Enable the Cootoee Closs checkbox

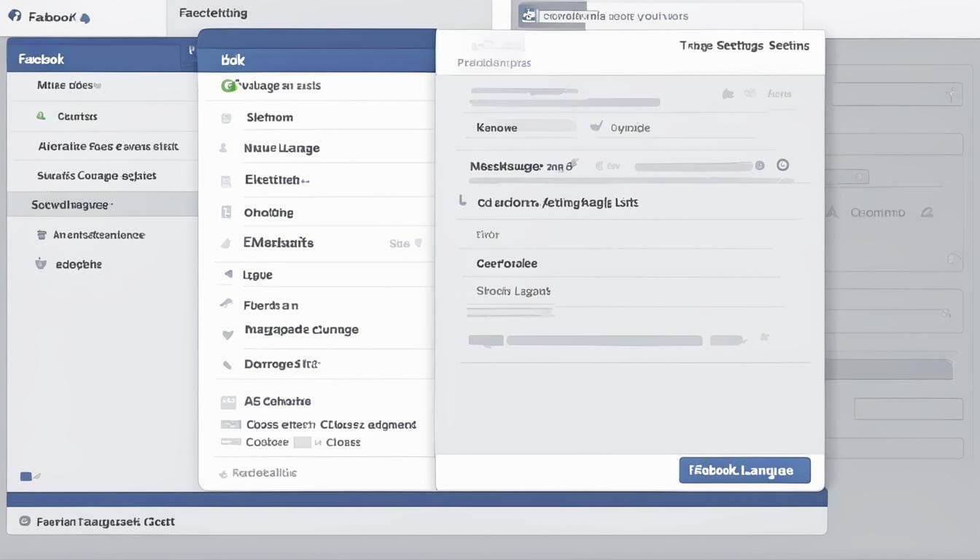(x=230, y=441)
